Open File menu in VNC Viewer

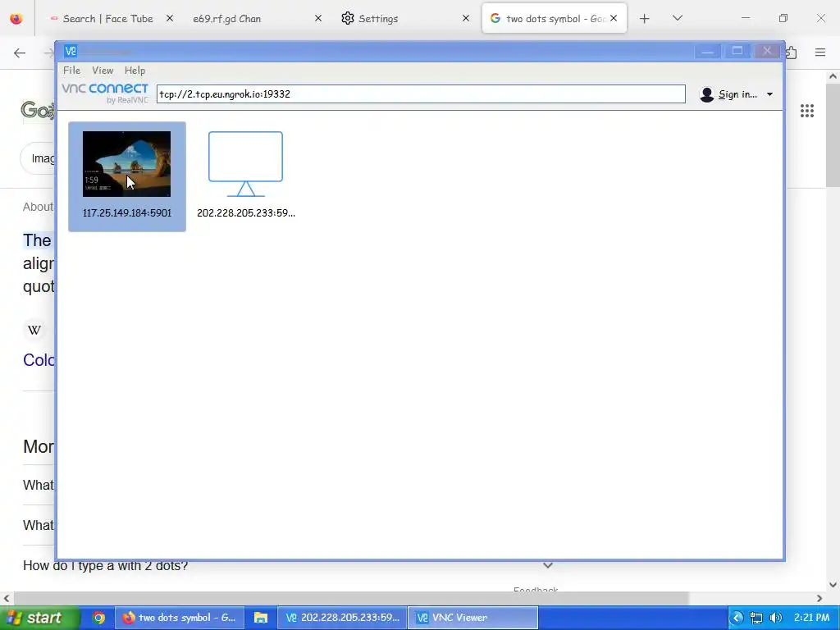click(x=71, y=71)
